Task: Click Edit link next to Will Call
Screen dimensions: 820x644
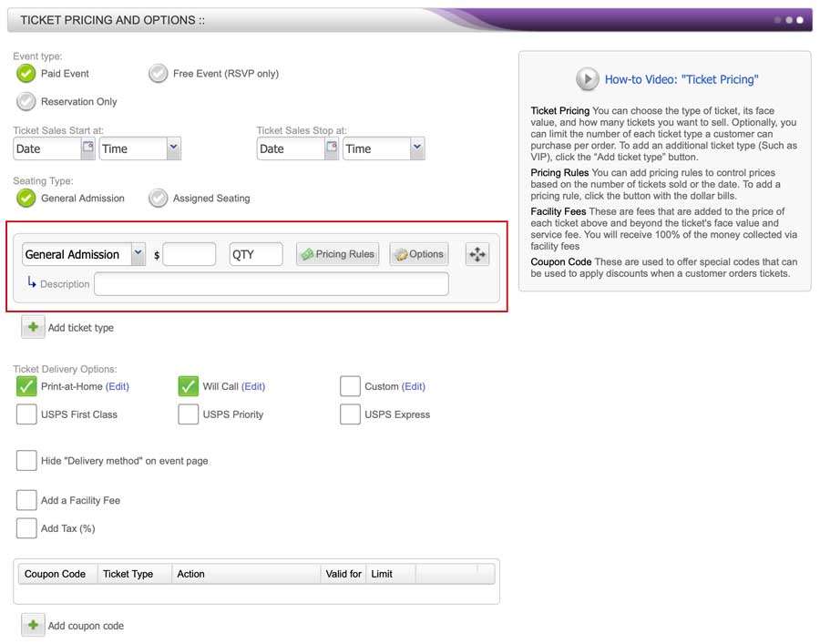Action: pos(253,386)
